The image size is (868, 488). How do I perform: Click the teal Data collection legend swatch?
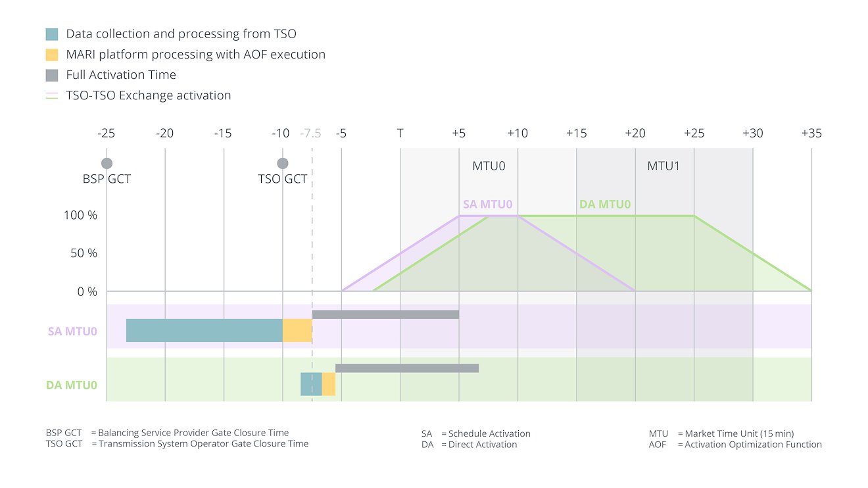[x=52, y=34]
